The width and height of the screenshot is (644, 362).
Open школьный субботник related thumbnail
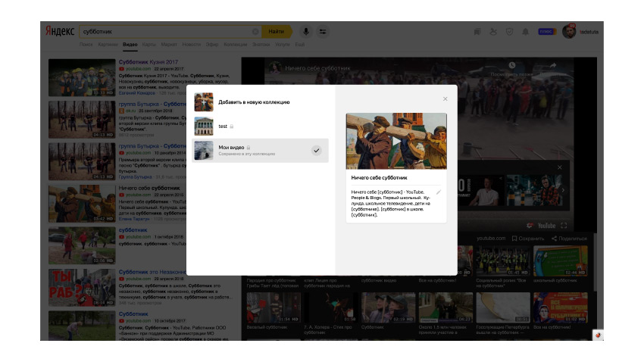(560, 261)
